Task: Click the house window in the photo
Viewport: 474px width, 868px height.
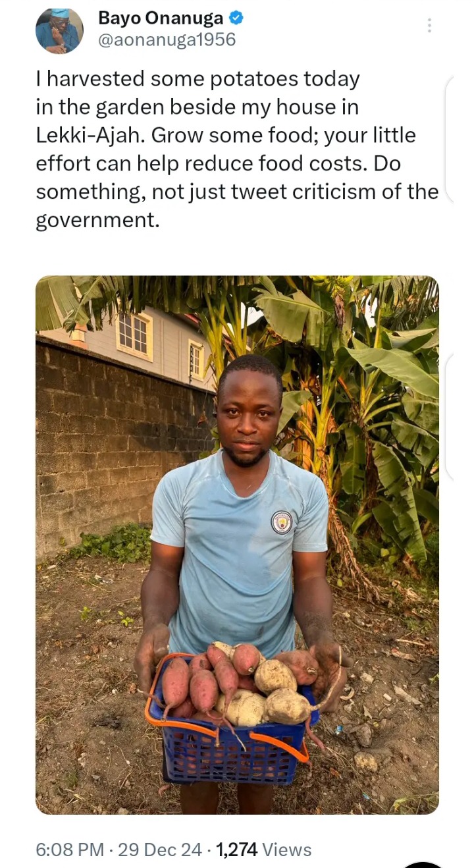Action: (134, 334)
